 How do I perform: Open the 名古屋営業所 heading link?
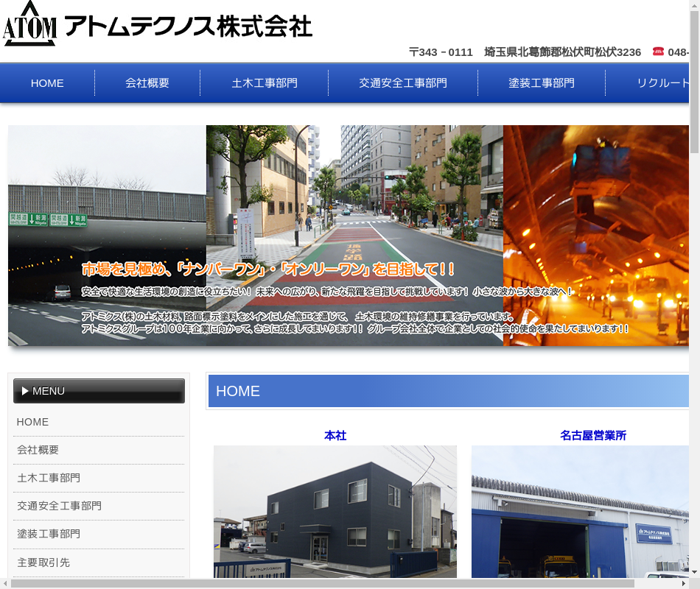[593, 435]
